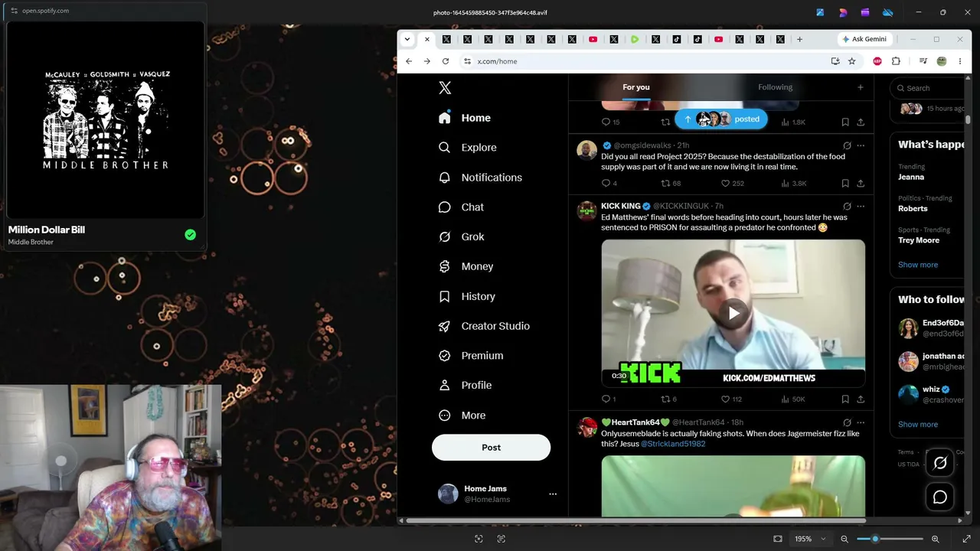Bookmark the omgsidewalks post
The width and height of the screenshot is (980, 551).
click(845, 184)
